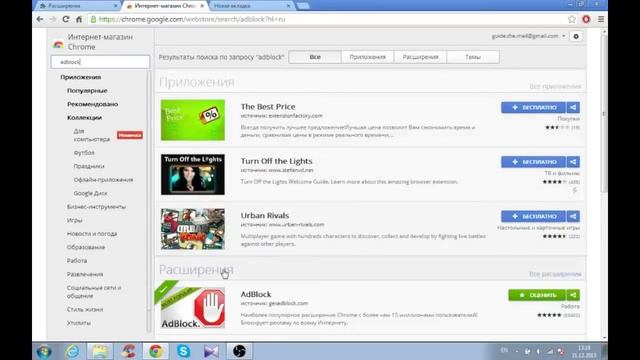This screenshot has width=640, height=360.
Task: Open the Все расширения link
Action: tap(555, 274)
